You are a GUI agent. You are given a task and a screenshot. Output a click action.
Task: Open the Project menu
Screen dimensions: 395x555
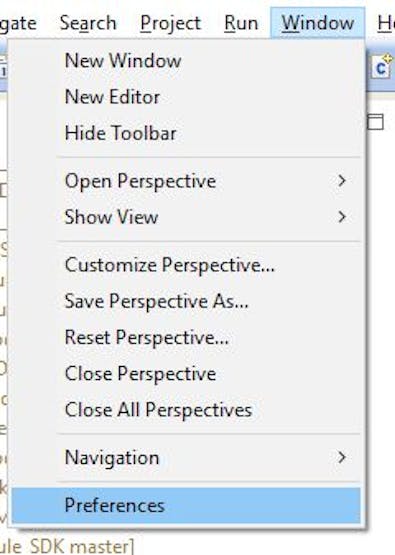coord(171,23)
